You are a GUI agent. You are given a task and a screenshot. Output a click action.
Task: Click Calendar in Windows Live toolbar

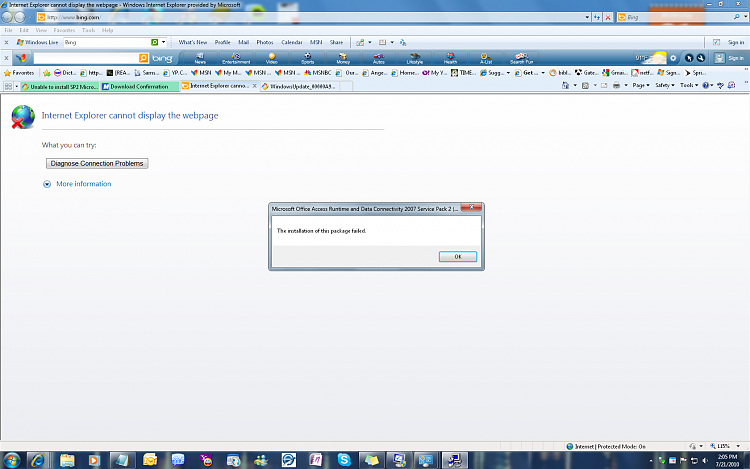click(x=292, y=42)
